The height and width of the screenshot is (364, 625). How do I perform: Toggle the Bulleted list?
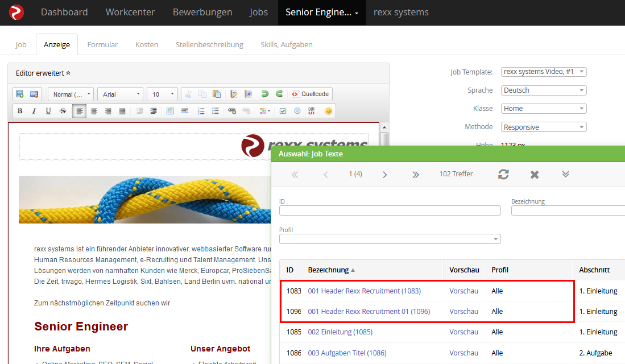click(215, 111)
